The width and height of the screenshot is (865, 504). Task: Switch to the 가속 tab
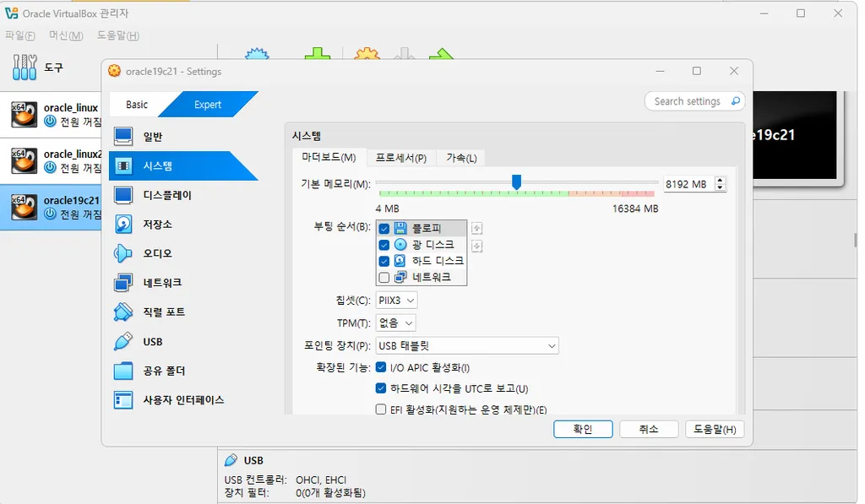pyautogui.click(x=461, y=158)
